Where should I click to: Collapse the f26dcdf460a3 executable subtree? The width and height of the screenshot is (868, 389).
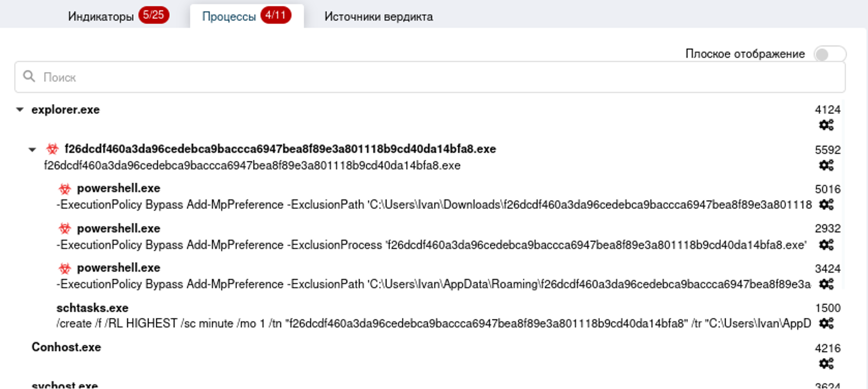tap(33, 150)
